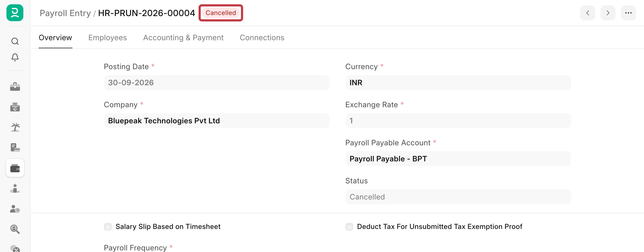The width and height of the screenshot is (644, 252).
Task: Open the palm tree Leaves icon
Action: point(15,127)
